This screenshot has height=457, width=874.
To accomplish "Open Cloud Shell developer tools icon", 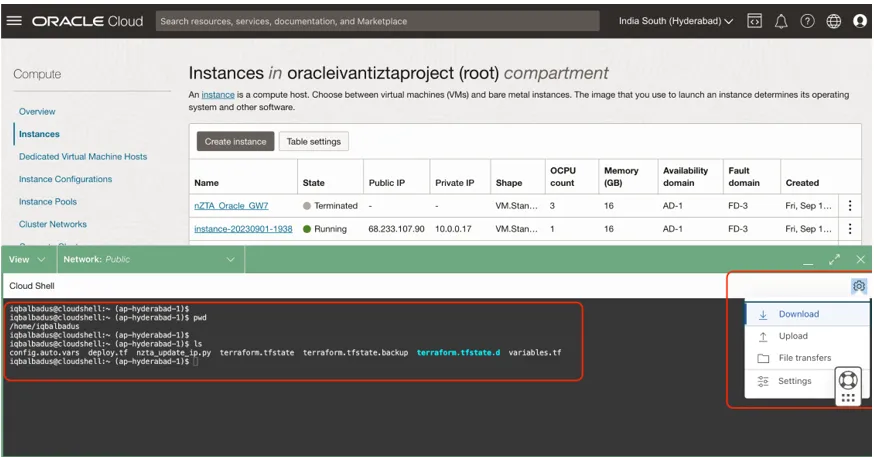I will (754, 21).
